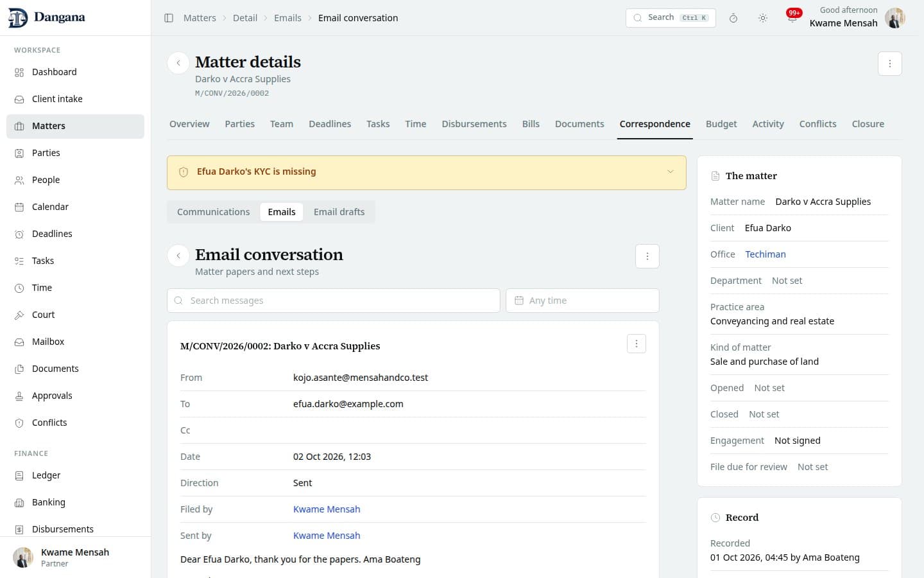Open the timer icon in top bar
This screenshot has width=924, height=578.
click(733, 18)
